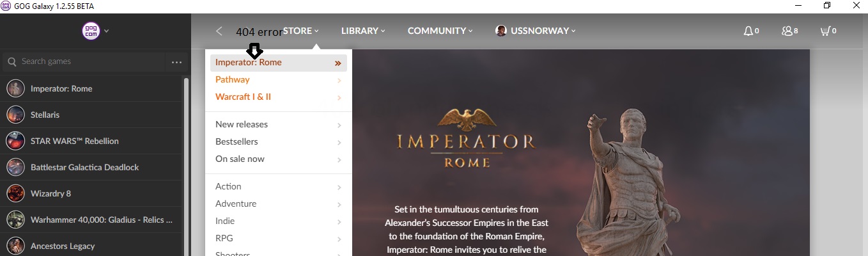The image size is (868, 256).
Task: Expand the GOG logo dropdown chevron
Action: click(x=107, y=31)
